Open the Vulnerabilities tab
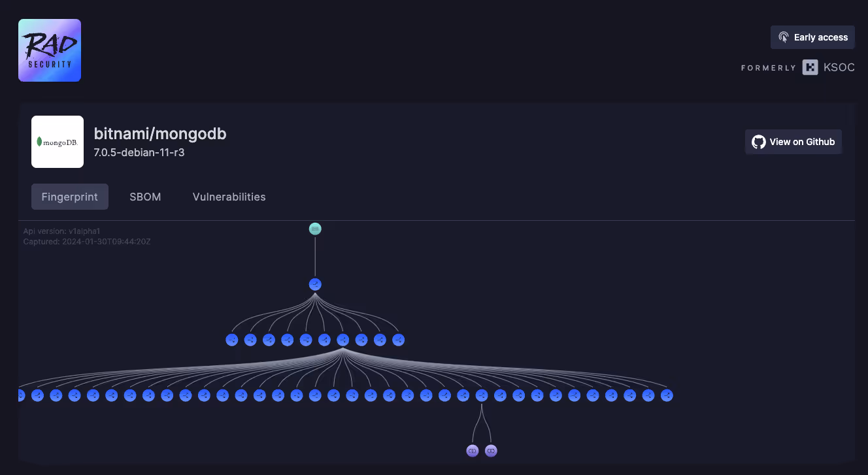 229,197
